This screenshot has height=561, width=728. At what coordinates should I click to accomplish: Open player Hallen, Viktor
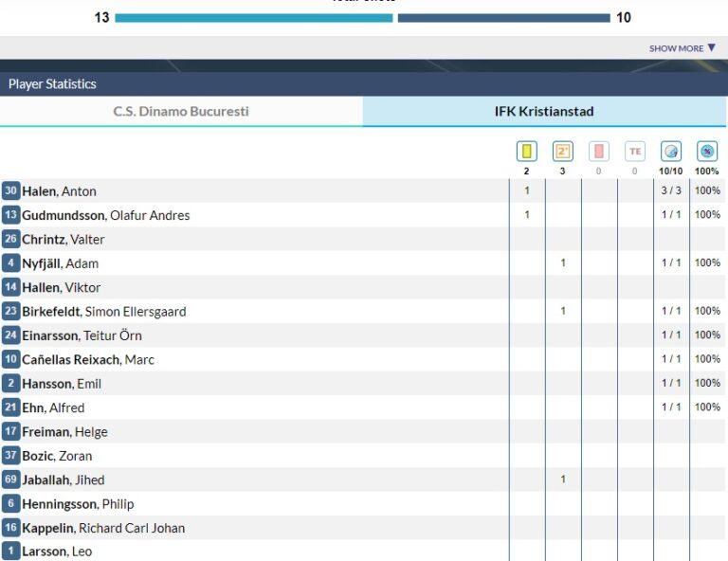(62, 288)
